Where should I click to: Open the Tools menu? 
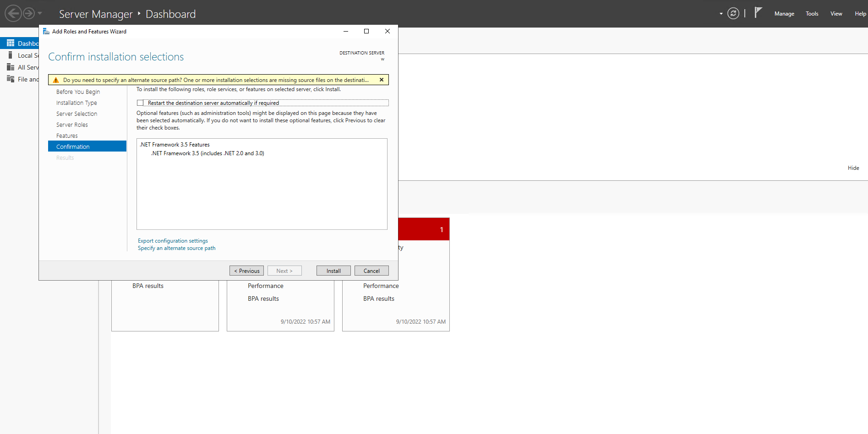pyautogui.click(x=812, y=14)
